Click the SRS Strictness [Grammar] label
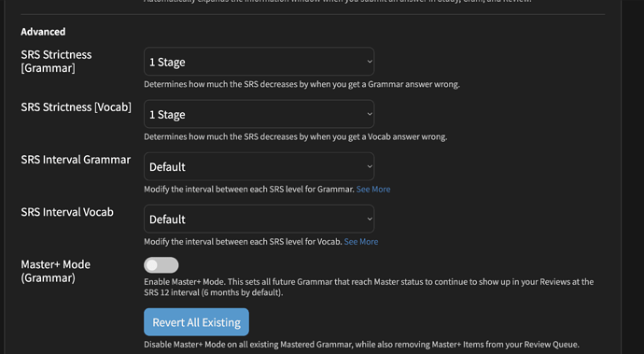Image resolution: width=644 pixels, height=354 pixels. [56, 62]
